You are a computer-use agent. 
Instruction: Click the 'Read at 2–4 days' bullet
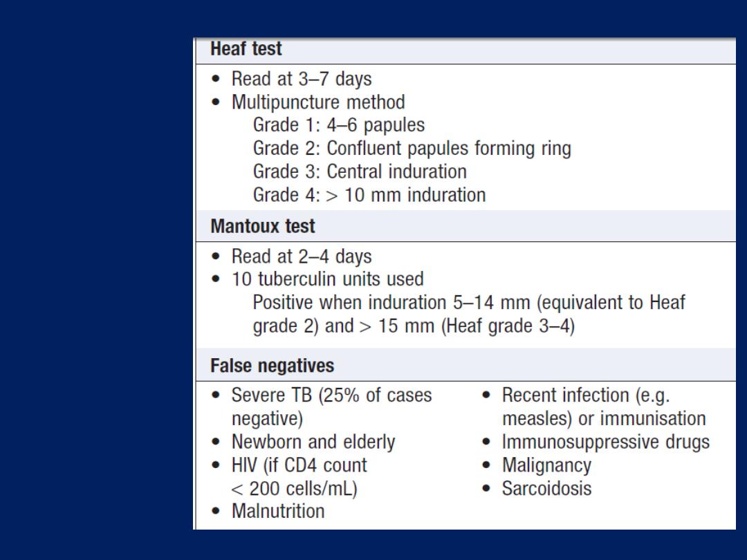point(302,256)
